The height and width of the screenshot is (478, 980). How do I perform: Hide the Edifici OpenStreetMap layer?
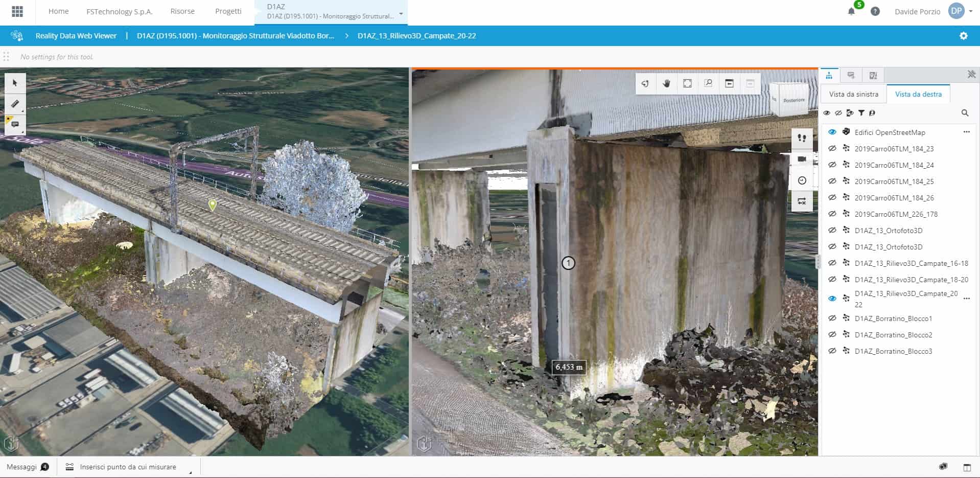(x=832, y=132)
